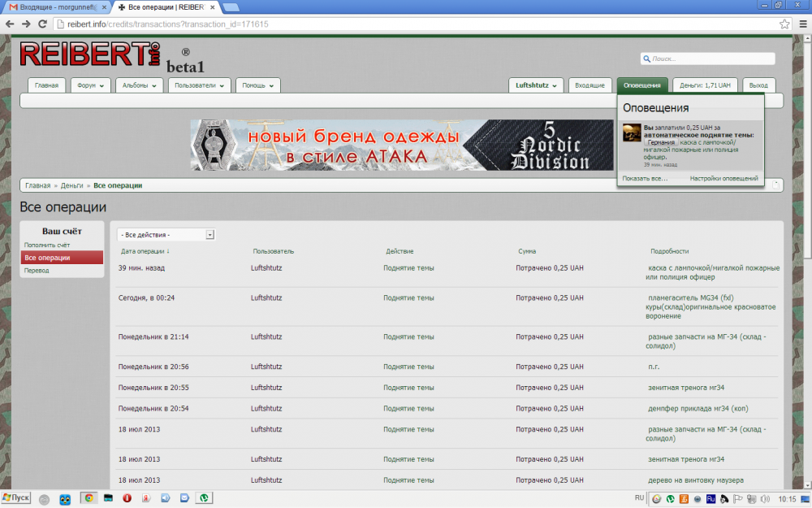
Task: Click Сегодня, в 00:24 date cell
Action: 146,298
